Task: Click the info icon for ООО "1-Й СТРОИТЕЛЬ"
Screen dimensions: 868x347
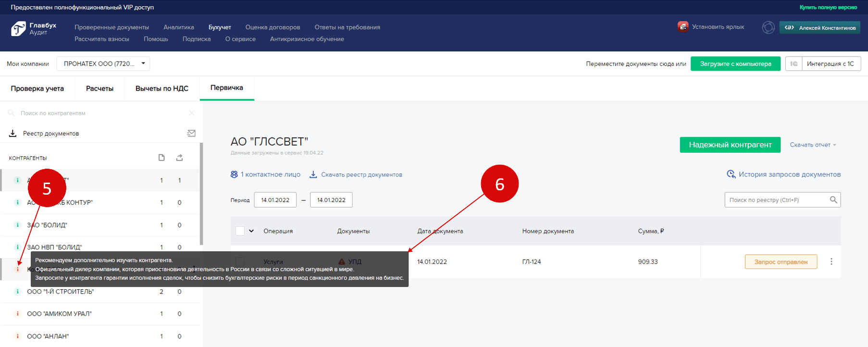Action: (18, 291)
